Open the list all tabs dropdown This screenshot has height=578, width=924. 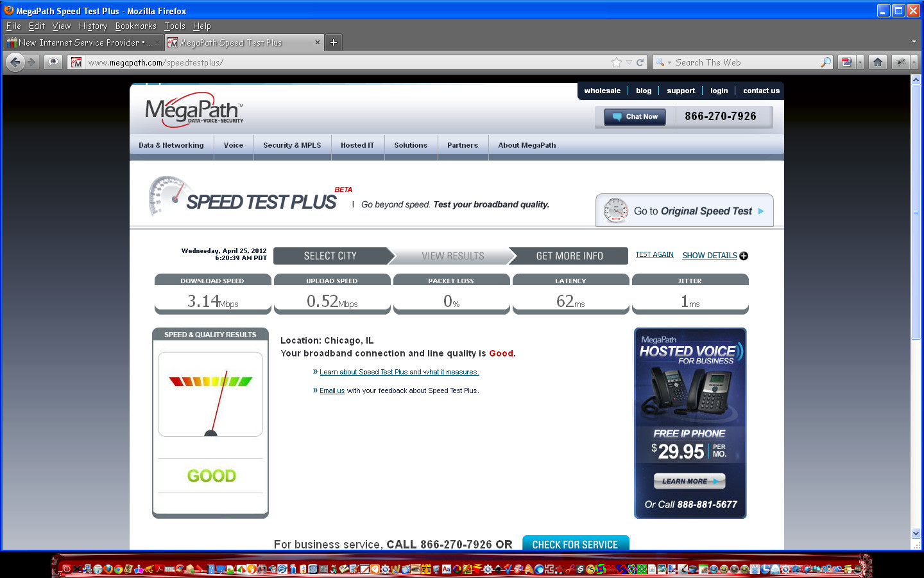coord(914,42)
